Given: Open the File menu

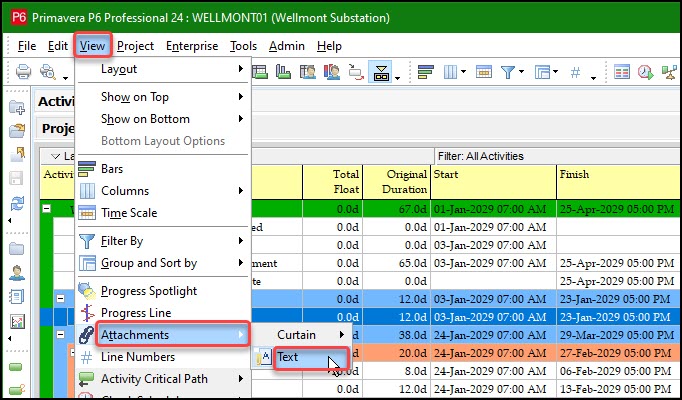Looking at the screenshot, I should 27,46.
